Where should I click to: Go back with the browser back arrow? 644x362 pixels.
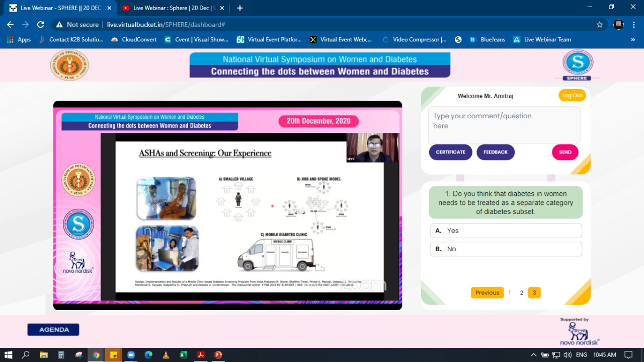(10, 24)
